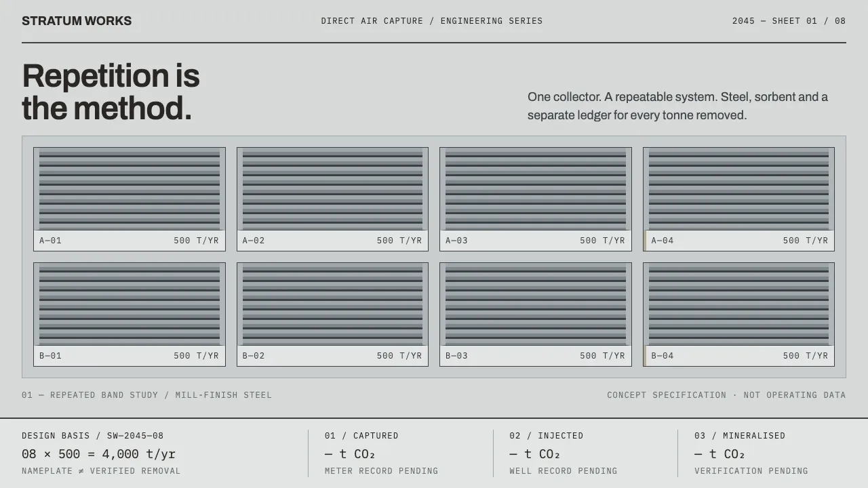Click "NAMEPLATE ≠ VERIFIED REMOVAL" footnote

(101, 471)
